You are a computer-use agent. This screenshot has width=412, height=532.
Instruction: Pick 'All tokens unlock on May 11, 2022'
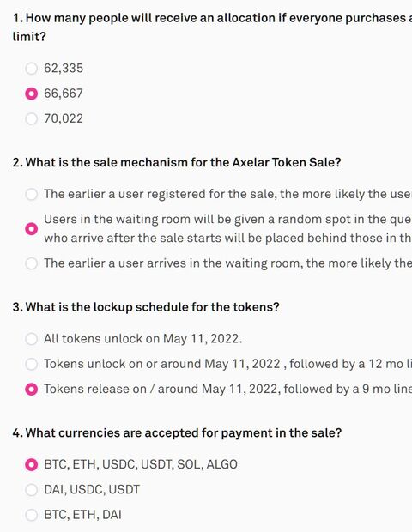pyautogui.click(x=31, y=339)
